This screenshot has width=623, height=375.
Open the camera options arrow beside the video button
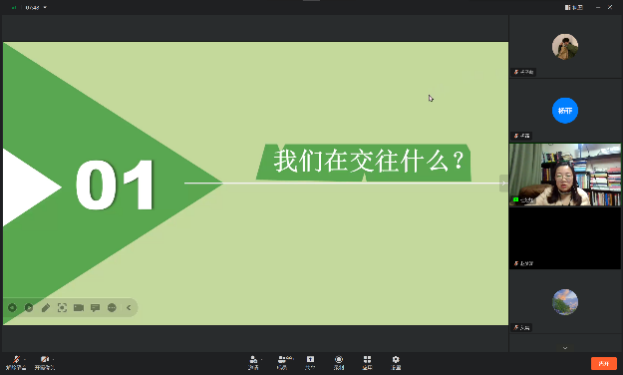click(53, 360)
